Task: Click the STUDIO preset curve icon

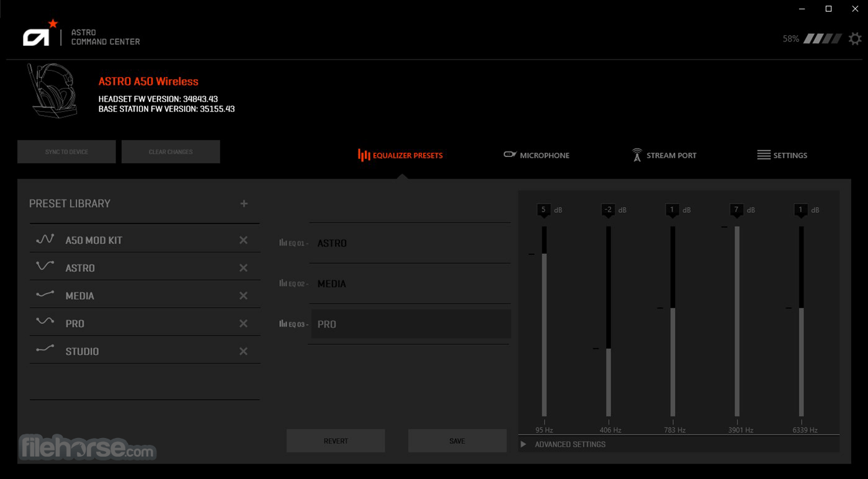Action: pos(45,349)
